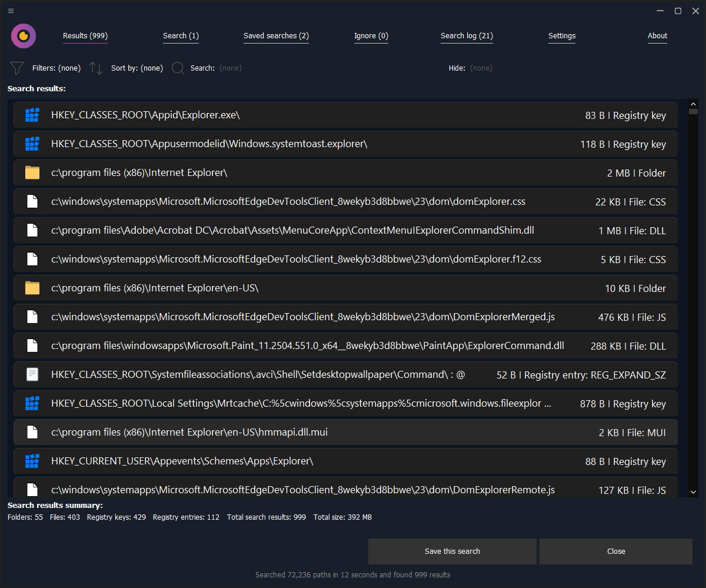Click registry icon for Windows.systemtoast.explorer row
The image size is (706, 588).
(x=32, y=144)
